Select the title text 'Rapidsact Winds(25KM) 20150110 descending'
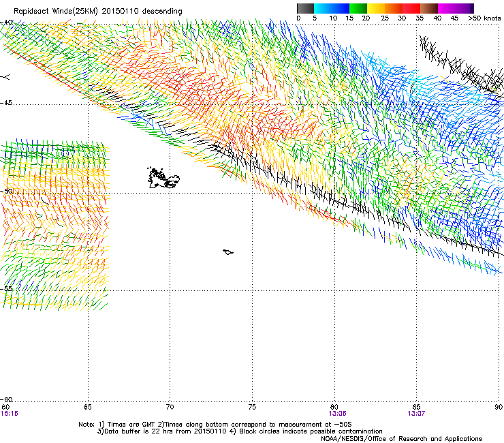The width and height of the screenshot is (504, 443). tap(98, 12)
